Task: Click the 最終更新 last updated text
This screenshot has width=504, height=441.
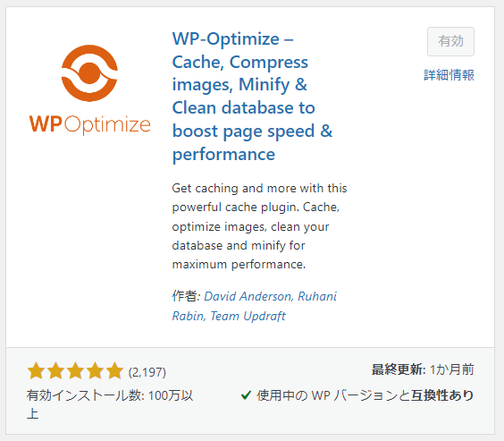Action: [423, 369]
